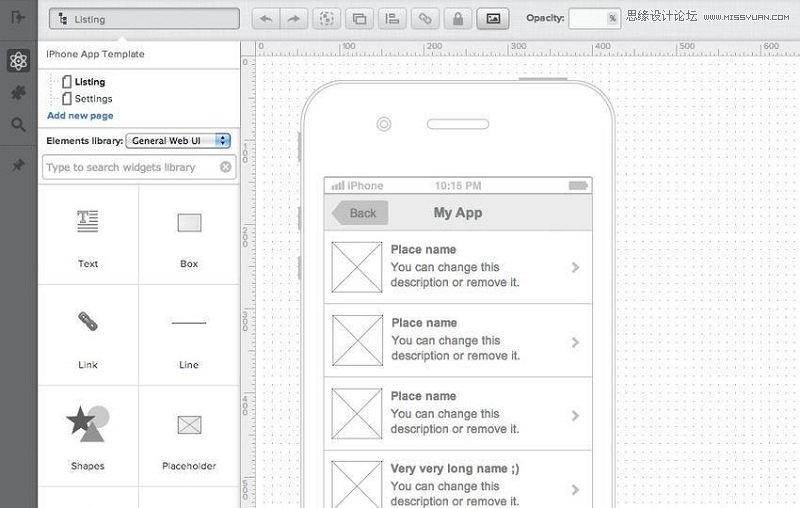Click the Add new page link
This screenshot has height=508, width=800.
(80, 116)
